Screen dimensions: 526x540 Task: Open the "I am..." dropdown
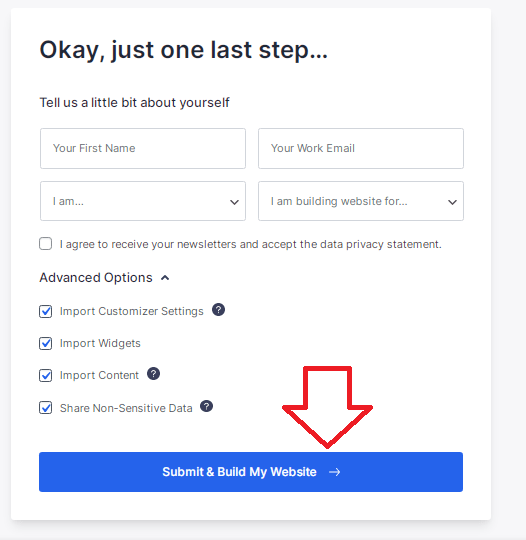143,201
